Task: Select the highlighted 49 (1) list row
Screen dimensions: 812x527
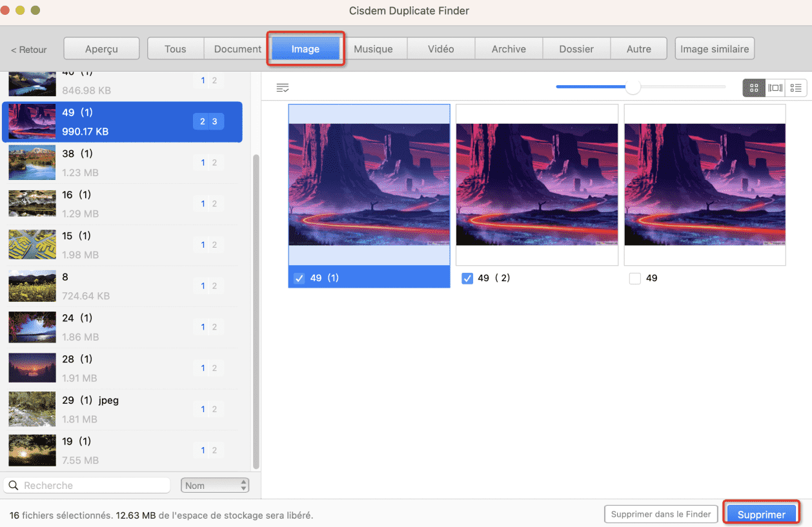Action: coord(122,122)
